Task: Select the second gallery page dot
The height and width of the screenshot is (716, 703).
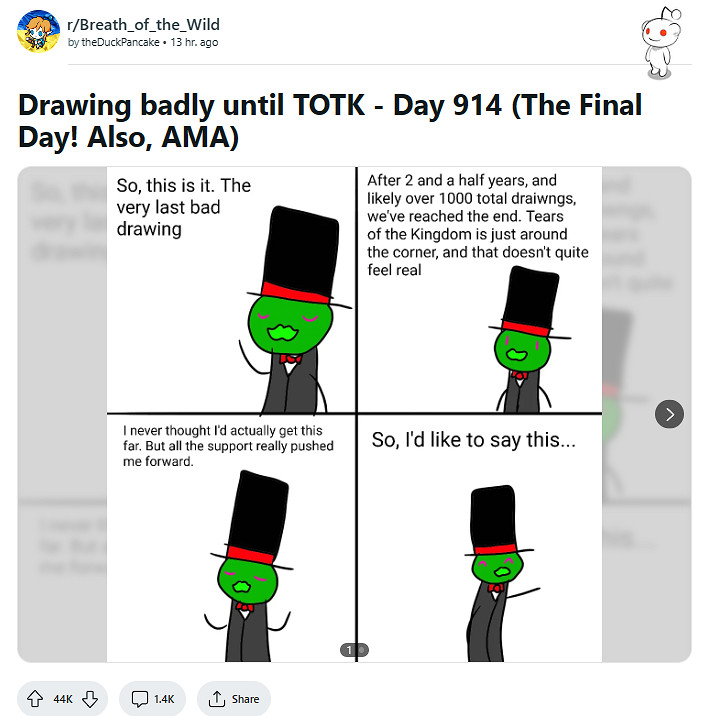Action: click(x=362, y=650)
